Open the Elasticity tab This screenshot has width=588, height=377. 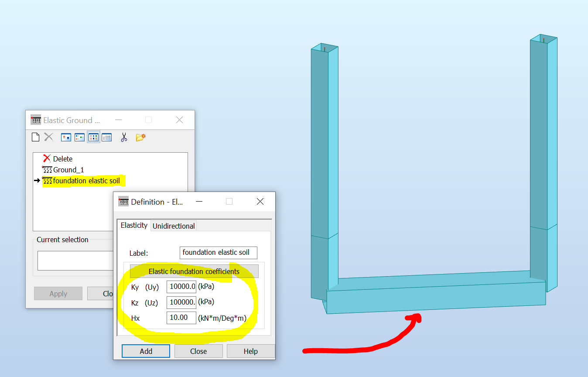pyautogui.click(x=134, y=225)
